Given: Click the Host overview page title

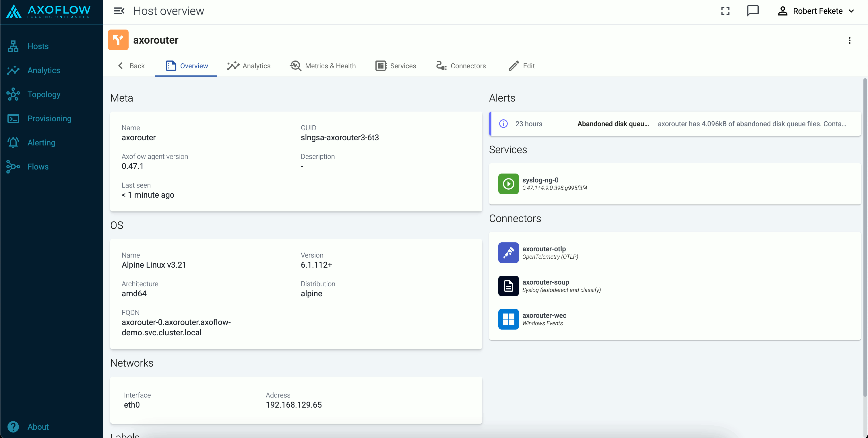Looking at the screenshot, I should (168, 11).
